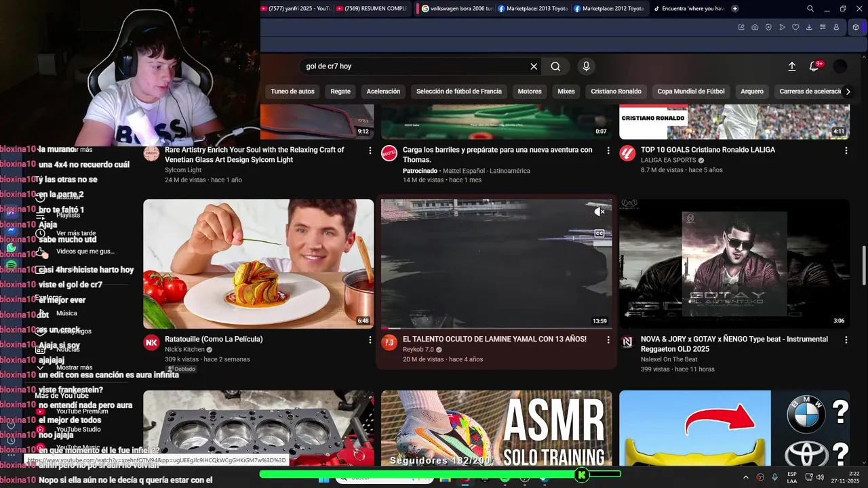The width and height of the screenshot is (868, 488).
Task: Open the taskbar volume icon
Action: [819, 477]
